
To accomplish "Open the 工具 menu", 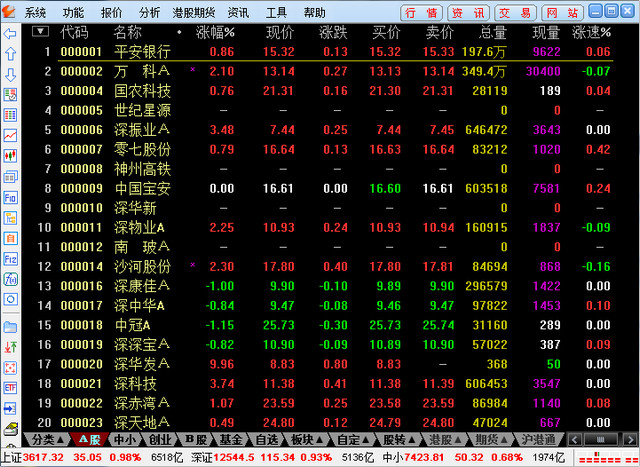I will pos(276,13).
